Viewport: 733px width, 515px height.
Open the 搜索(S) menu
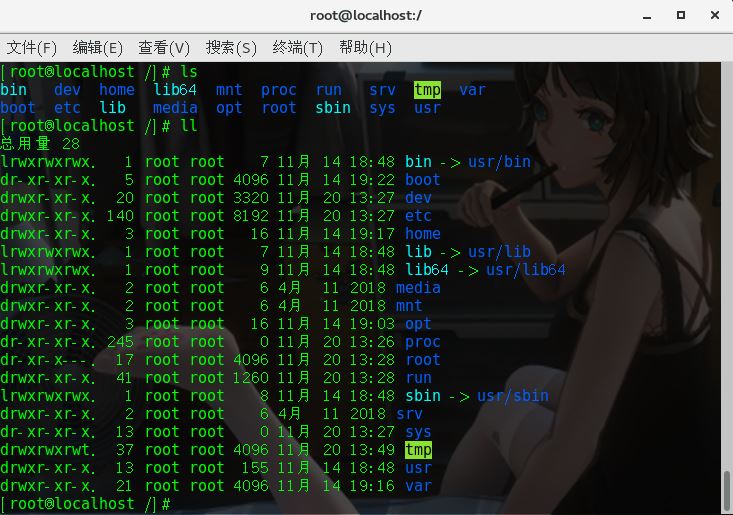(231, 48)
